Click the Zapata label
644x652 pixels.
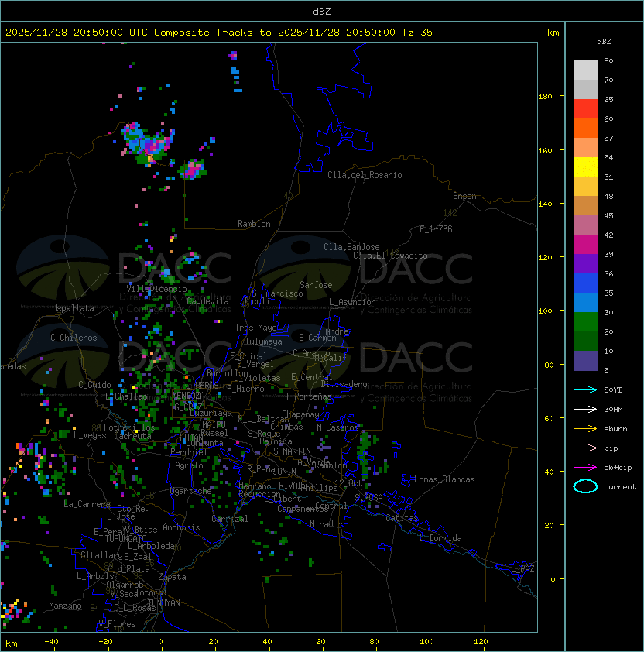[172, 577]
